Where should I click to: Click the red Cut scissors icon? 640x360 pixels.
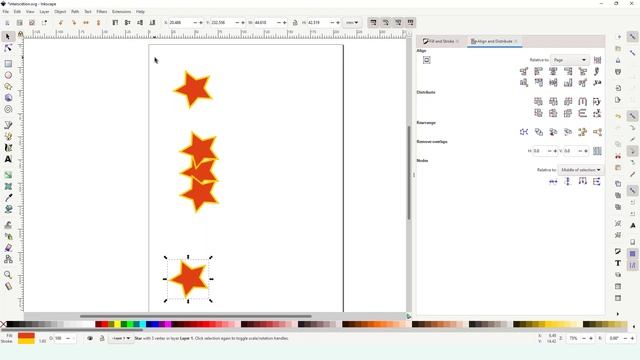coord(618,156)
